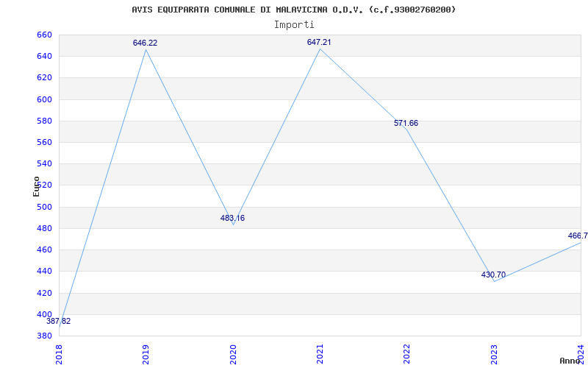Click the 560 y-axis tick label
The image size is (588, 368).
(44, 142)
